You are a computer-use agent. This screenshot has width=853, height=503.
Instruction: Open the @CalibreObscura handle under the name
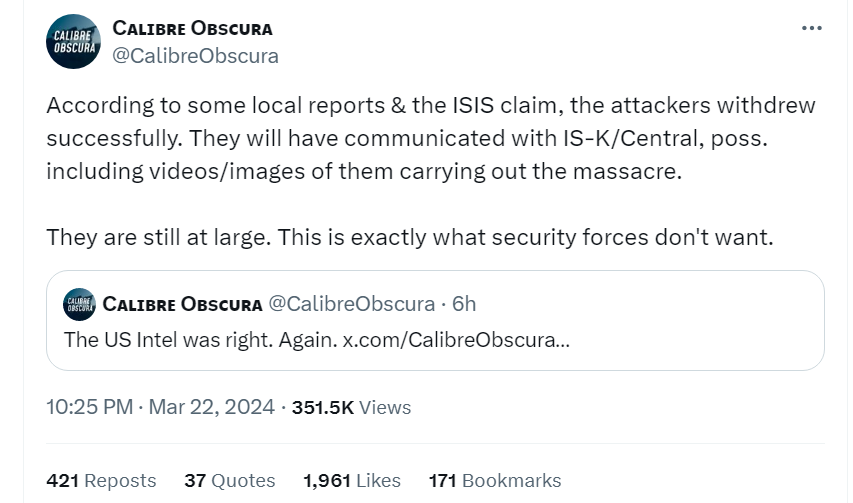[195, 56]
